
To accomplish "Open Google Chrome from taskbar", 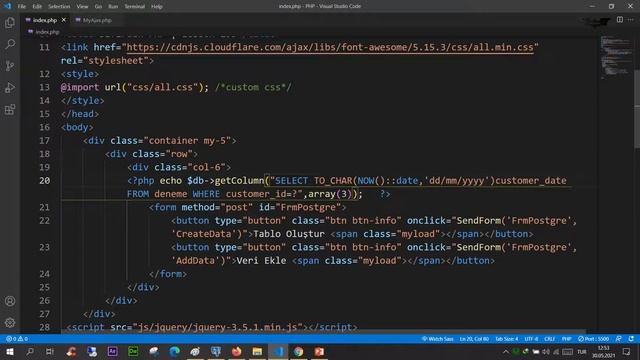I will tap(298, 351).
